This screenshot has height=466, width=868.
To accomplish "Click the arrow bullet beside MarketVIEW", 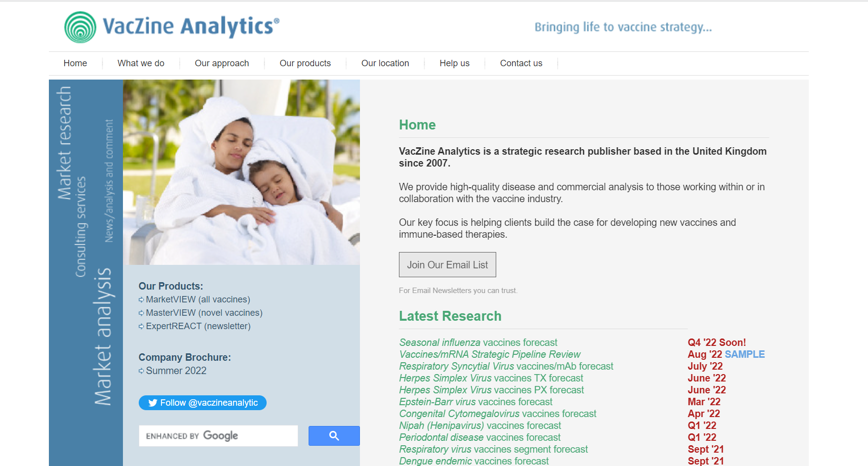I will point(141,300).
